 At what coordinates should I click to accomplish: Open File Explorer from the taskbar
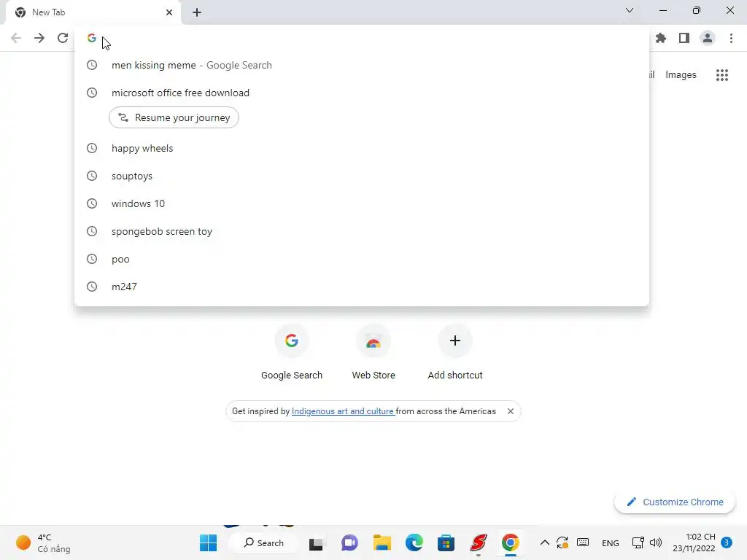point(382,542)
